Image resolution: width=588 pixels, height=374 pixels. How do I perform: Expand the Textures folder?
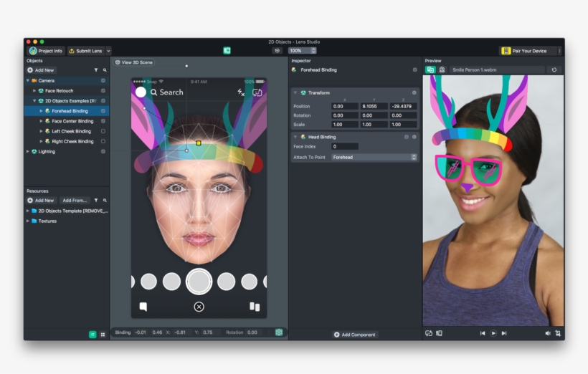28,221
